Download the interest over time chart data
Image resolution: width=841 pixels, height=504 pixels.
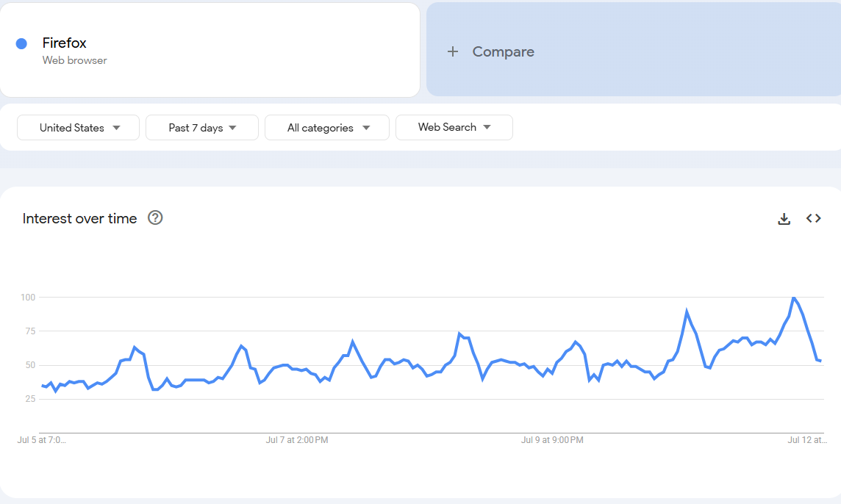coord(784,219)
